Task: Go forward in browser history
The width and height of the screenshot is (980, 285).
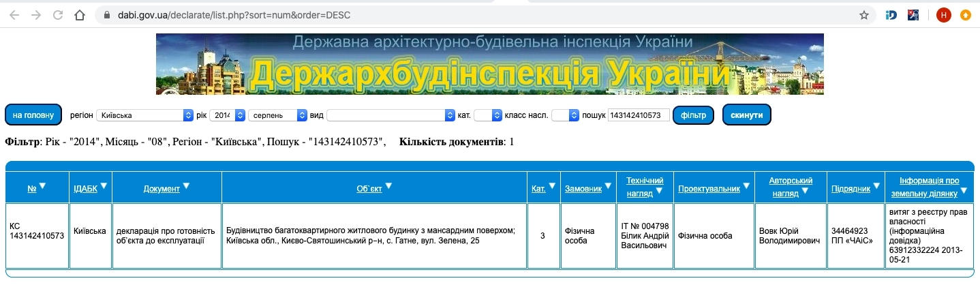Action: pyautogui.click(x=36, y=14)
